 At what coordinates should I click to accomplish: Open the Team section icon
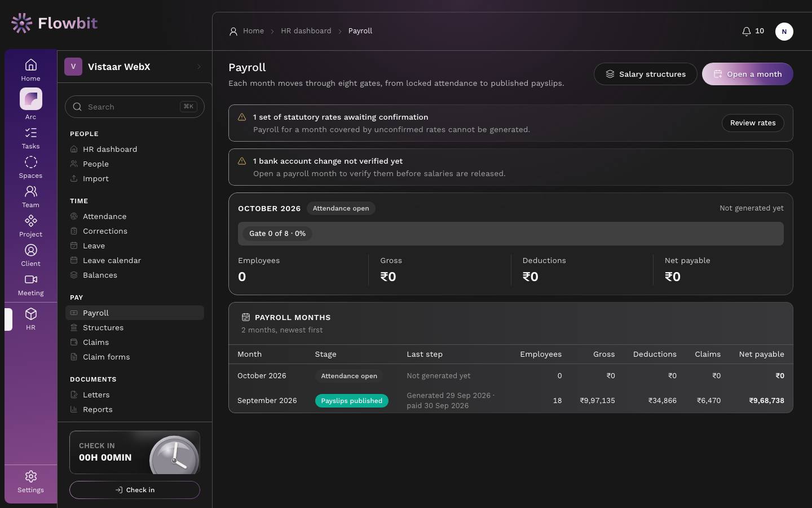(30, 197)
